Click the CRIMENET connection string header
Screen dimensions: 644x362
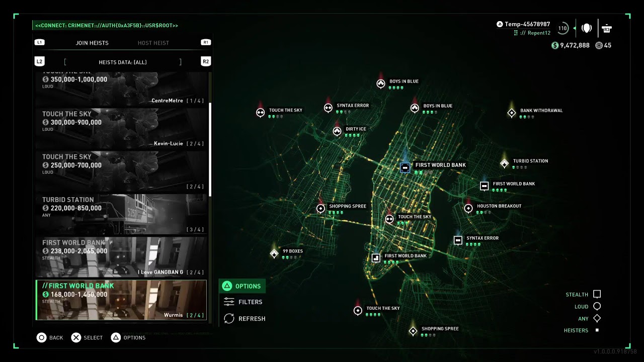click(x=107, y=25)
